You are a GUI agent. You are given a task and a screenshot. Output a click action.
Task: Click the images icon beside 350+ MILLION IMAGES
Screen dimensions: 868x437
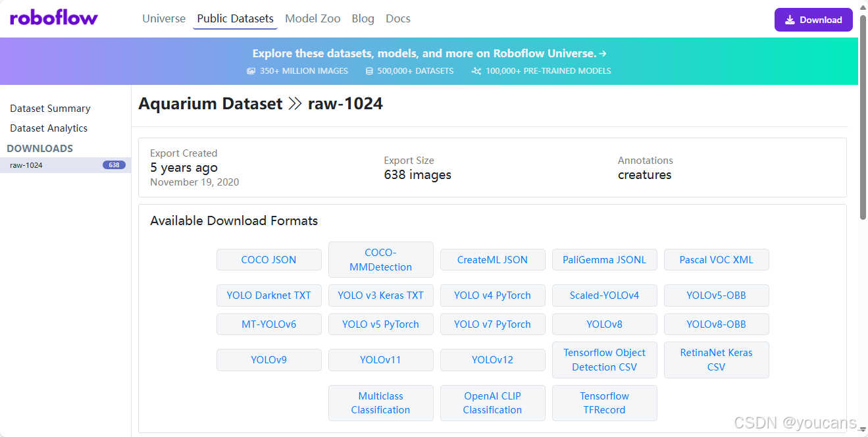(251, 71)
